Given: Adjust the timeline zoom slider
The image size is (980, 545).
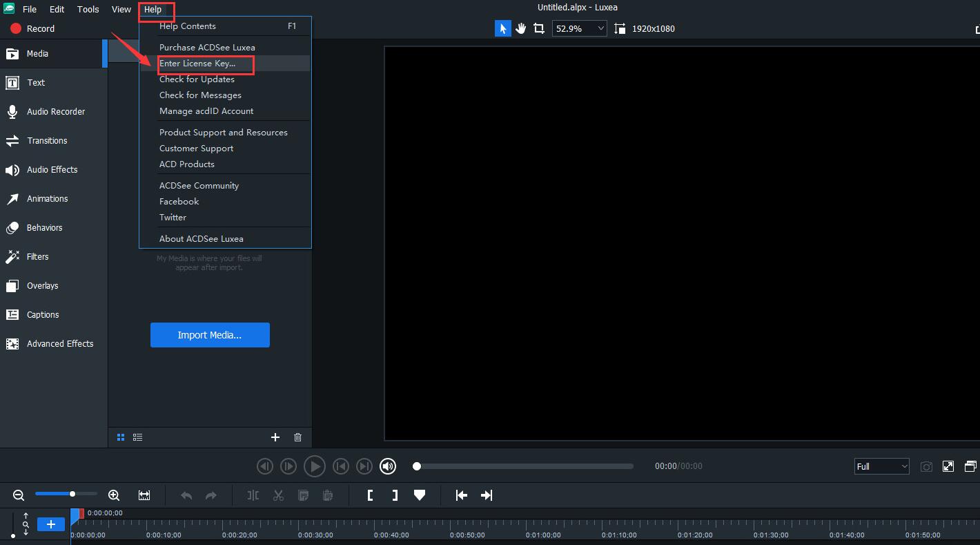Looking at the screenshot, I should click(66, 494).
